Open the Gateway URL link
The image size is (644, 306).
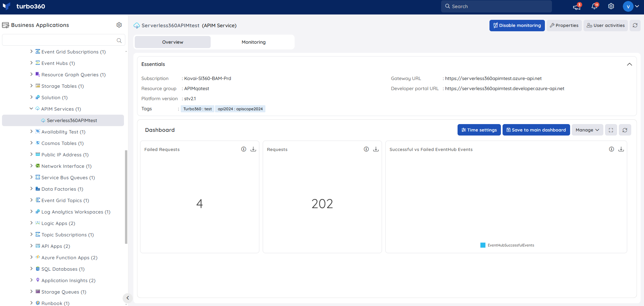pyautogui.click(x=493, y=78)
